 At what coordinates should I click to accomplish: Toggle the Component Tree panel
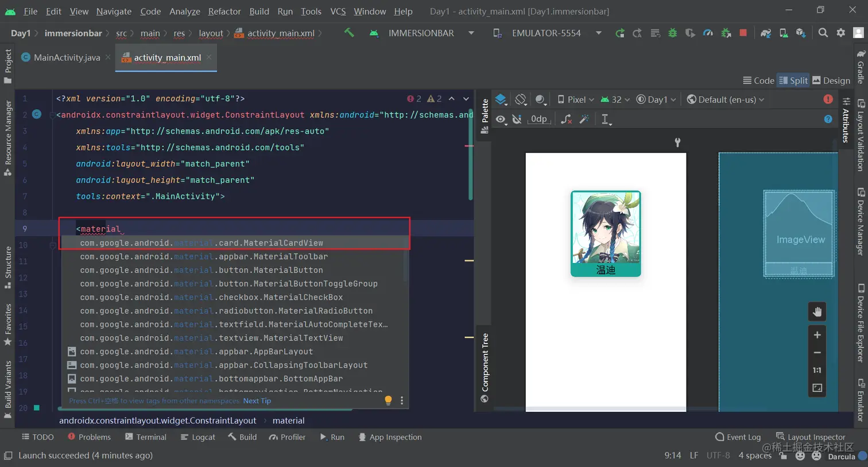485,368
